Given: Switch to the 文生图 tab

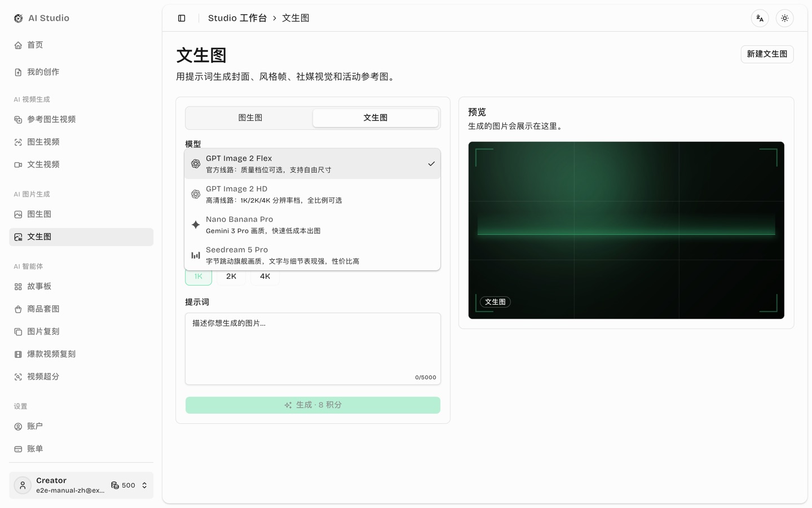Looking at the screenshot, I should click(376, 117).
